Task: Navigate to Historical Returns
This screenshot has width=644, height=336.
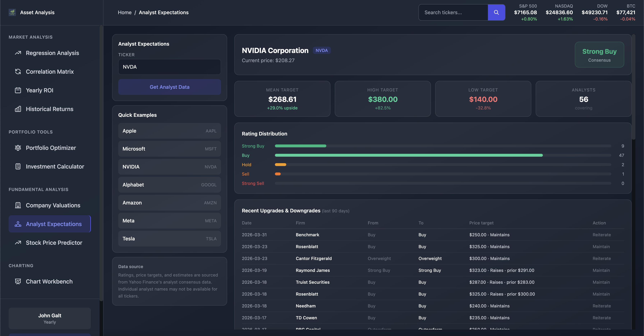Action: click(50, 109)
